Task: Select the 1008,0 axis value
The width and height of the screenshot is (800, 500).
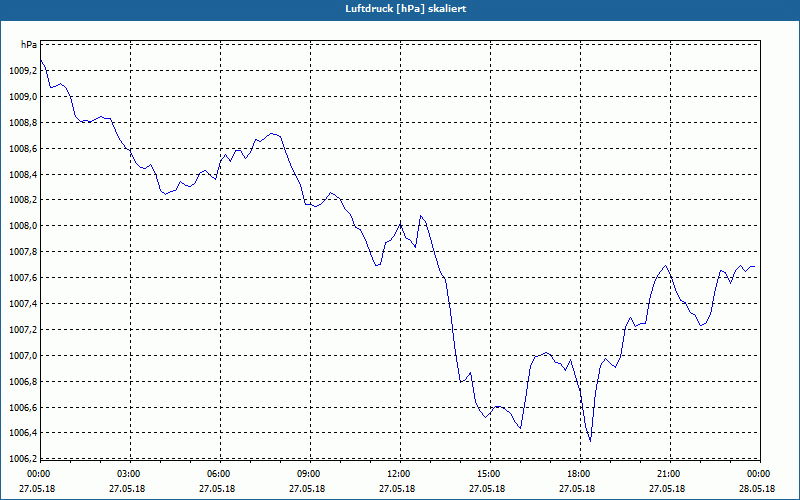Action: pyautogui.click(x=23, y=226)
